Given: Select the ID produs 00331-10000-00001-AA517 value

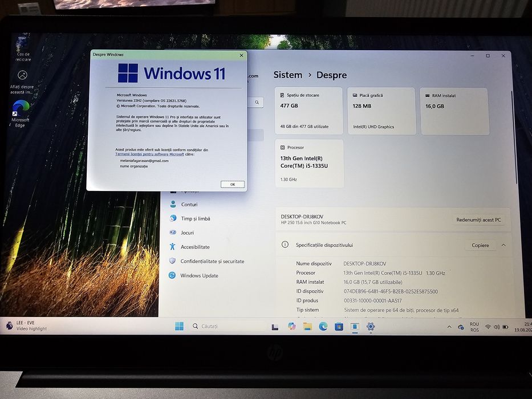Looking at the screenshot, I should point(372,300).
